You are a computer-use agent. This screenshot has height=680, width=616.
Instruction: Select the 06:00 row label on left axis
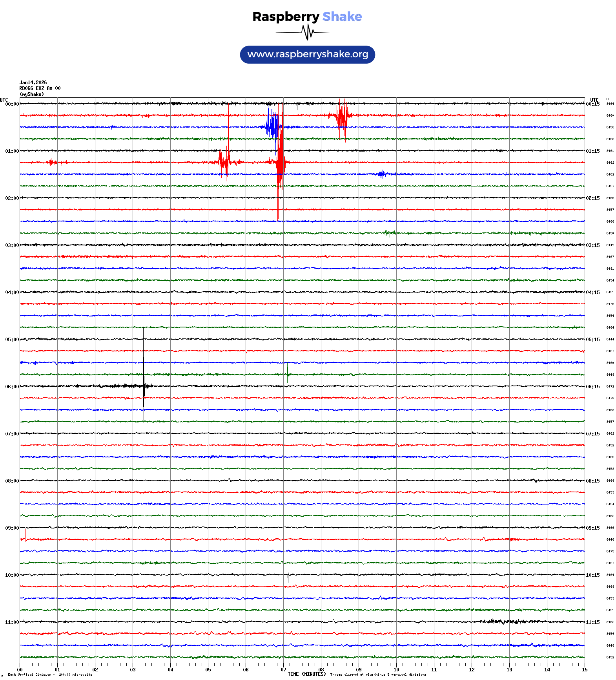(x=12, y=387)
